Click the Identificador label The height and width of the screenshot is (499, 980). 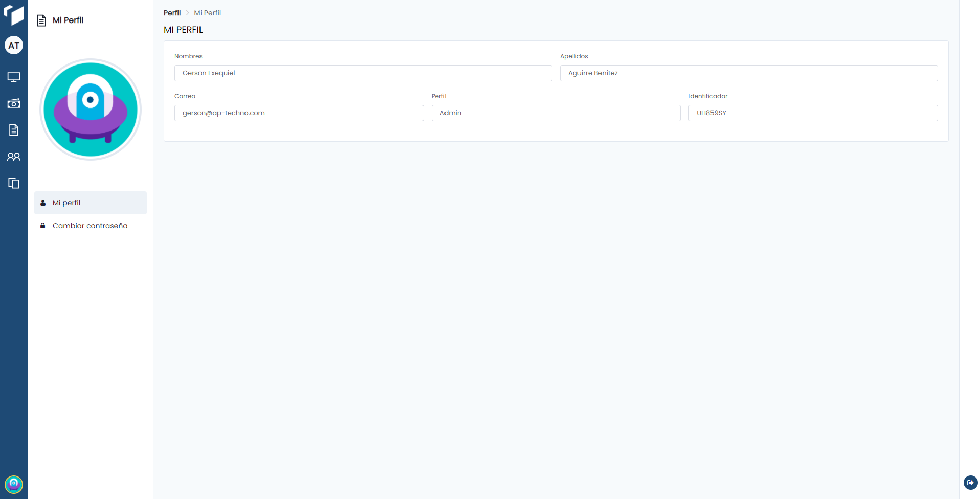pos(708,96)
